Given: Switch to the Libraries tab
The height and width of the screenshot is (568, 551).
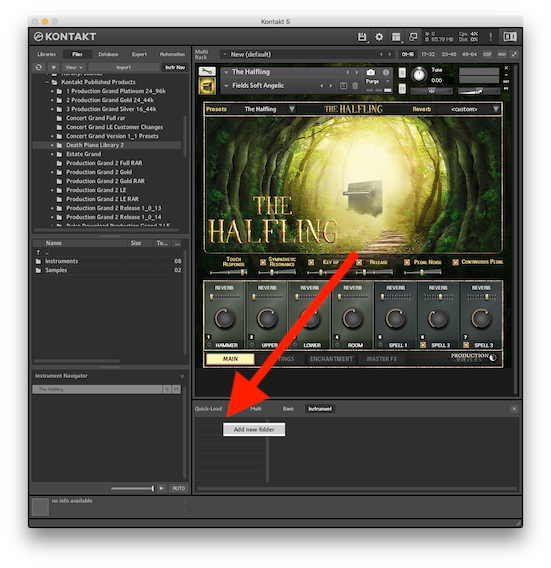Looking at the screenshot, I should 46,54.
